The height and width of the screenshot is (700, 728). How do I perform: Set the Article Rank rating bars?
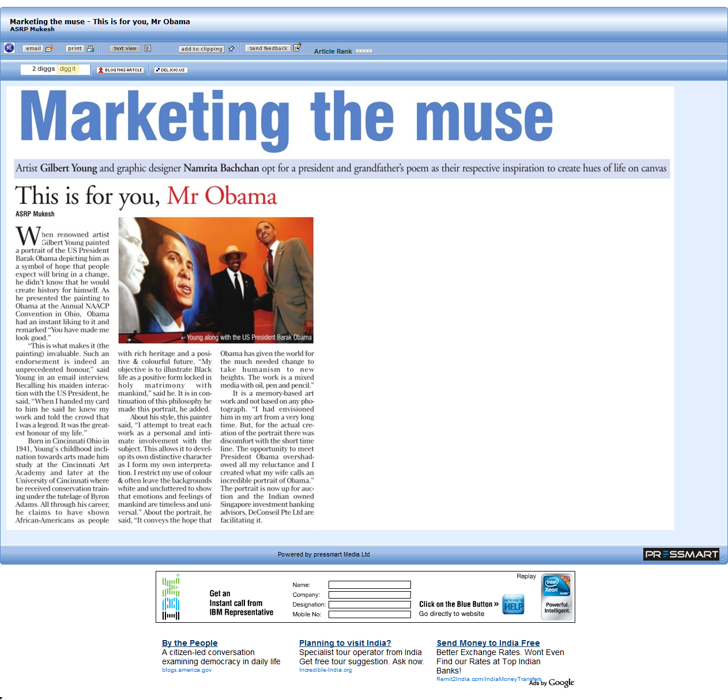click(364, 51)
